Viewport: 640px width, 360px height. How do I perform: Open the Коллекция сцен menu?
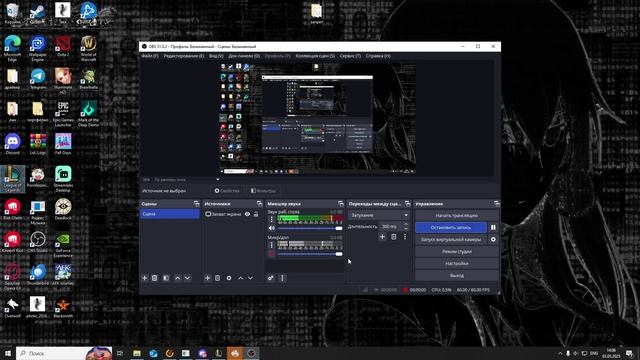315,56
